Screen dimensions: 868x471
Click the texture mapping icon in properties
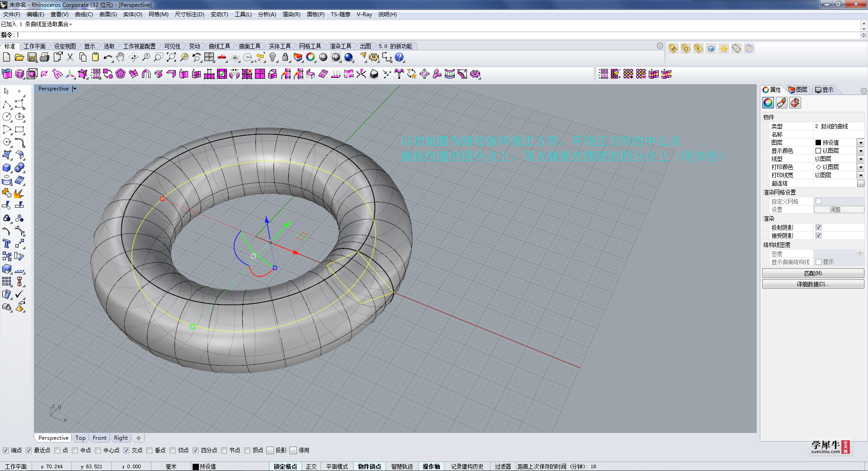[795, 103]
